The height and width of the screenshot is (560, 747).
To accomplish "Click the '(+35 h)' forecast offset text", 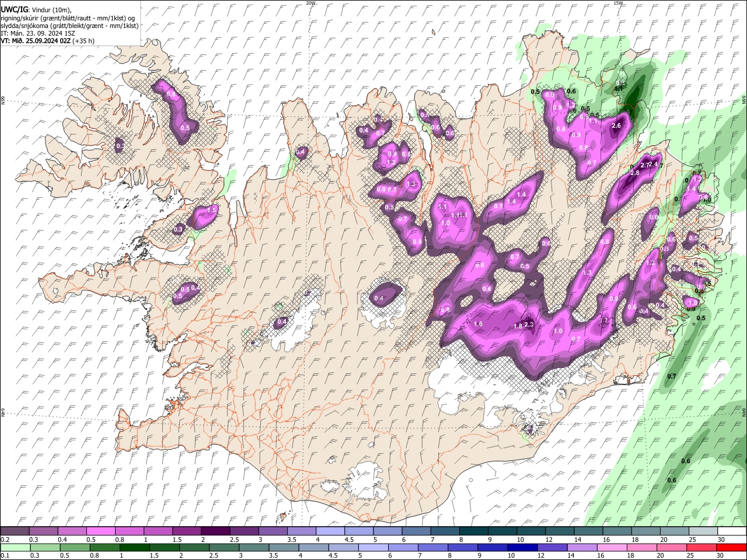I will [84, 41].
